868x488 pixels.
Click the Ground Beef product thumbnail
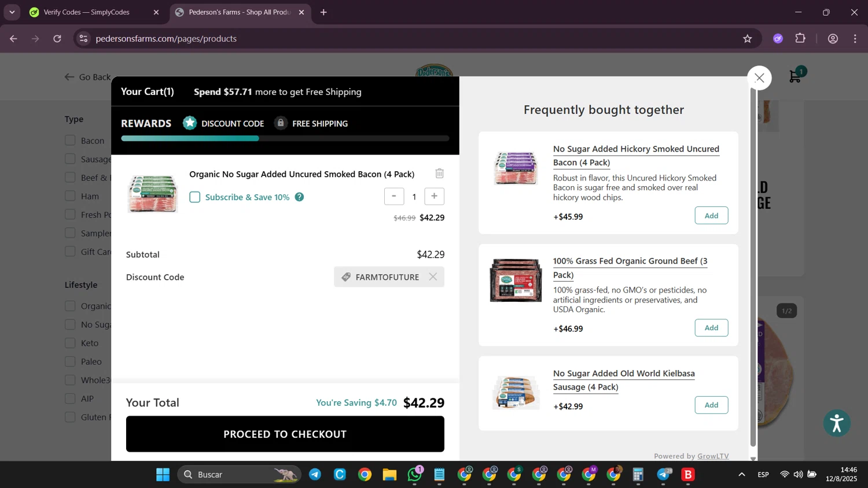pyautogui.click(x=516, y=280)
